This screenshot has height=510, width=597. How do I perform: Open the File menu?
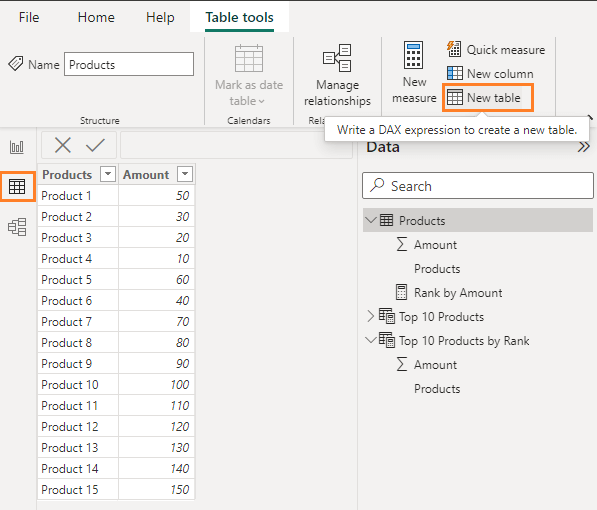29,17
